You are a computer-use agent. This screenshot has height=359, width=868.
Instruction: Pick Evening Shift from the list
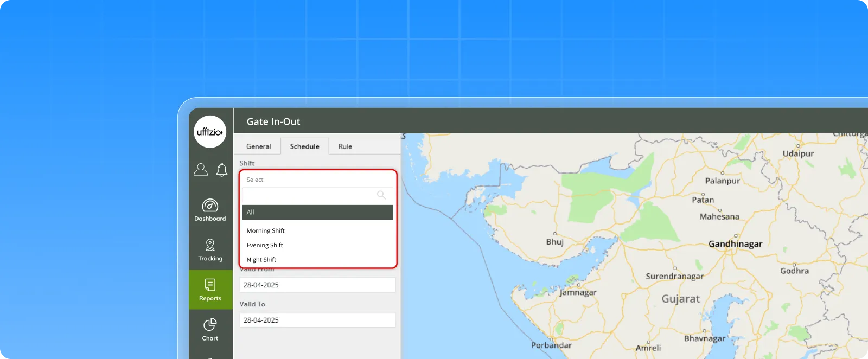pos(265,245)
